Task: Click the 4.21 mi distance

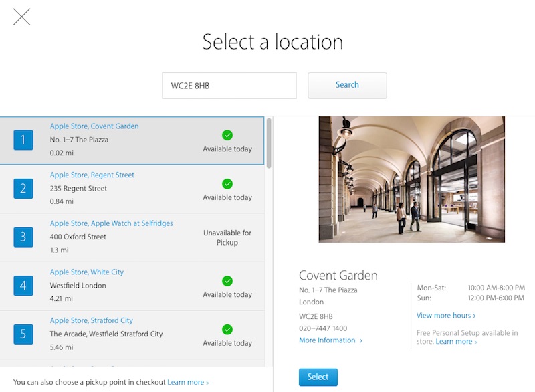Action: pos(61,298)
